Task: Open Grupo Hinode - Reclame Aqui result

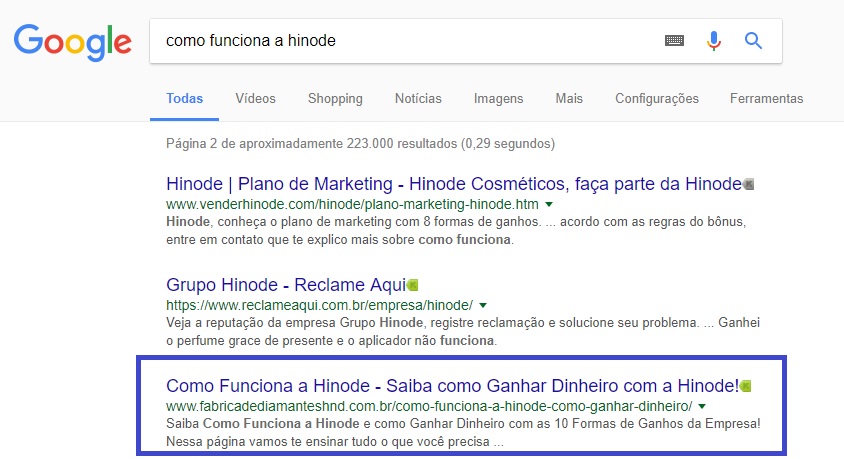Action: coord(286,285)
